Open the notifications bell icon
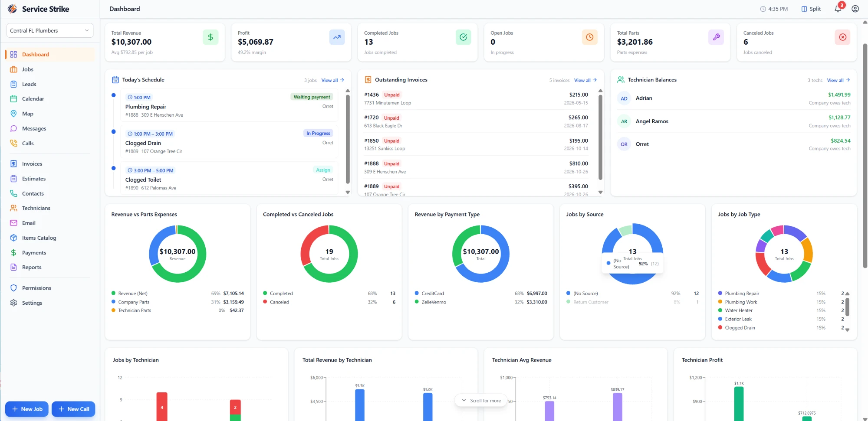Screen dimensions: 868x421 click(838, 9)
